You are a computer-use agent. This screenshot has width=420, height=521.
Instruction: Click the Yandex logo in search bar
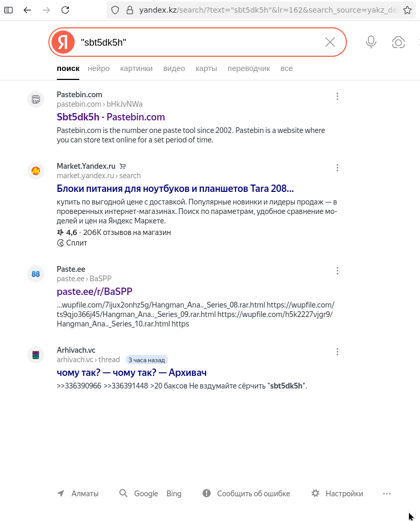(x=63, y=42)
